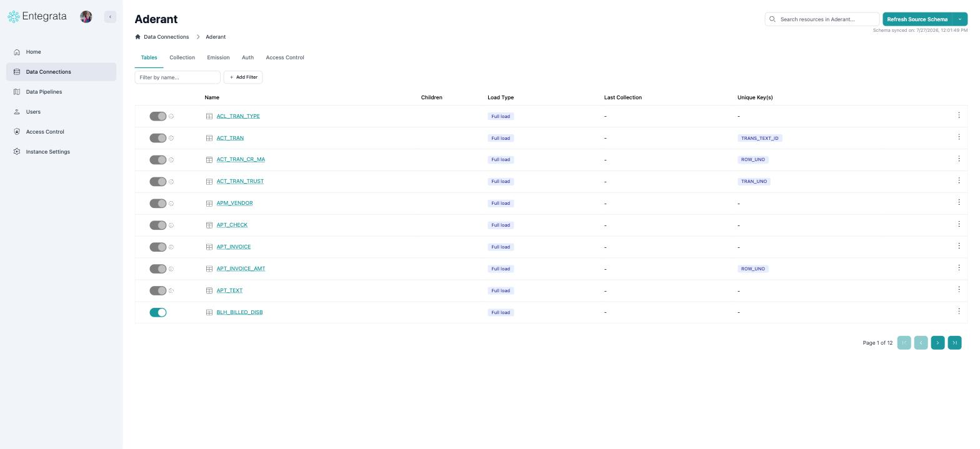This screenshot has height=449, width=980.
Task: Enable the APM_VENDOR table toggle
Action: (158, 204)
